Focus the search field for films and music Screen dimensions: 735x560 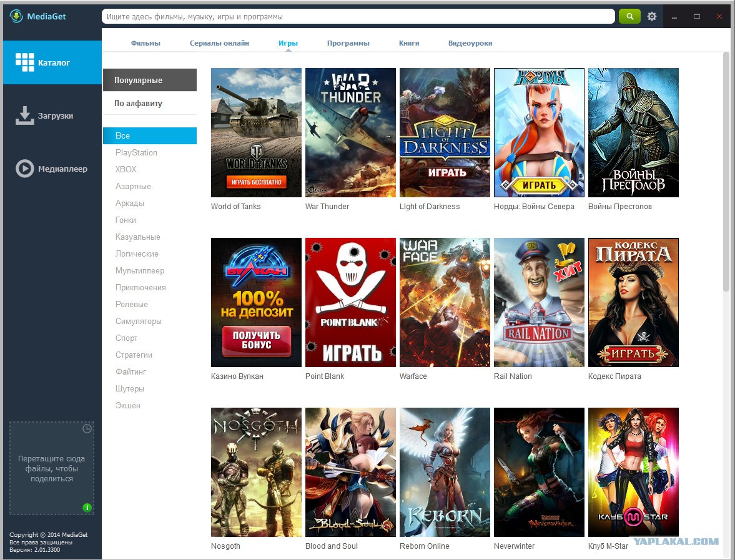pos(358,16)
